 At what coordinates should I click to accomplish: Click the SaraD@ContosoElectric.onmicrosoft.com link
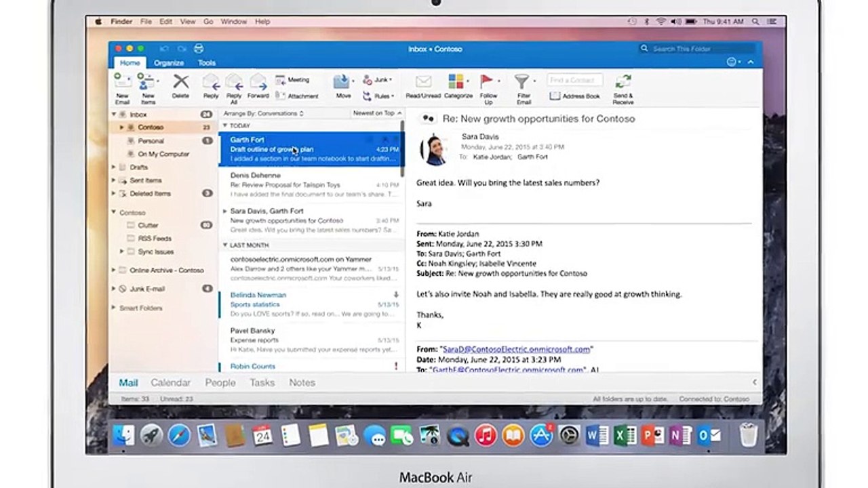click(x=516, y=349)
